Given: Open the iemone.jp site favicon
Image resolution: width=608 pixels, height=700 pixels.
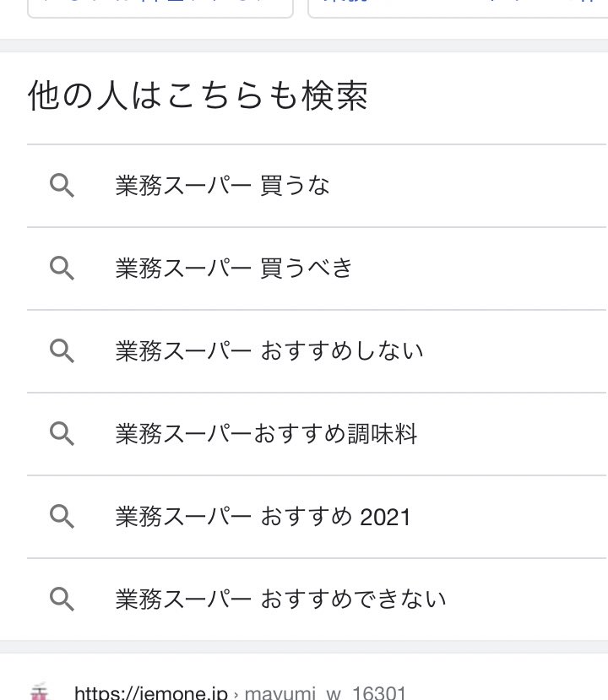Looking at the screenshot, I should point(40,692).
